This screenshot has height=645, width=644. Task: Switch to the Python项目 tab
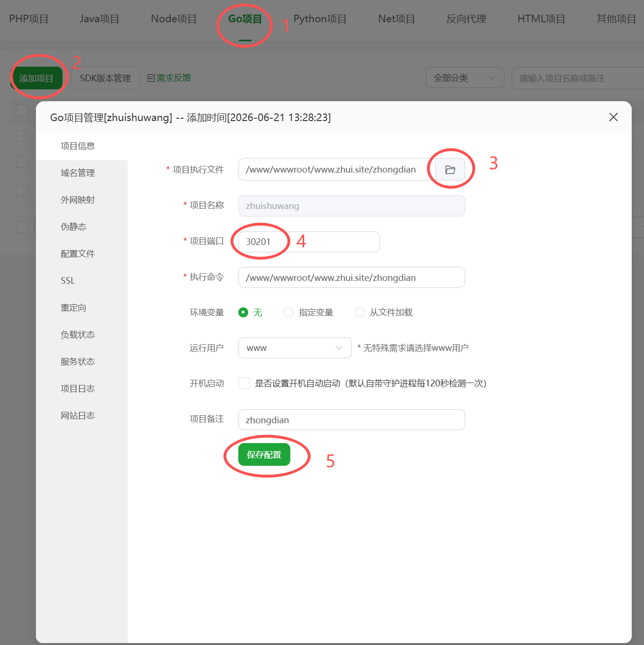click(x=320, y=19)
